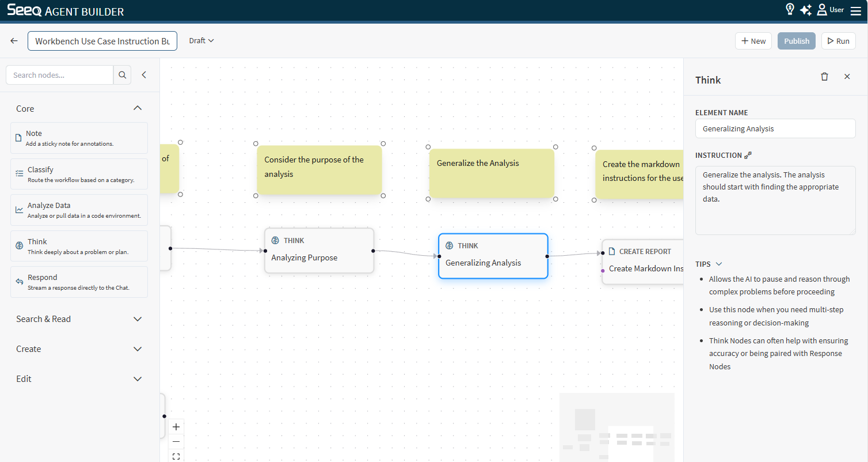The width and height of the screenshot is (868, 462).
Task: Click the Element Name input field
Action: 775,128
